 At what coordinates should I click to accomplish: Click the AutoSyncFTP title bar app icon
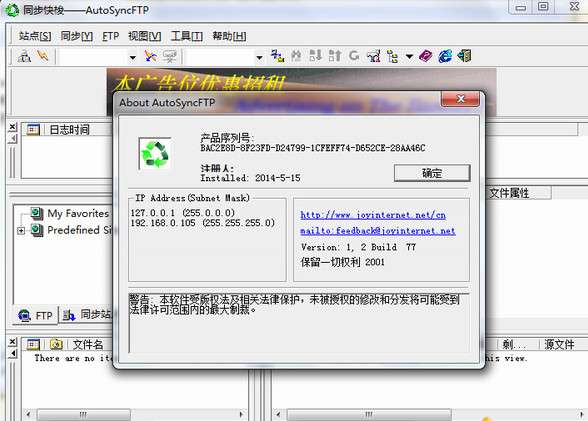point(12,10)
